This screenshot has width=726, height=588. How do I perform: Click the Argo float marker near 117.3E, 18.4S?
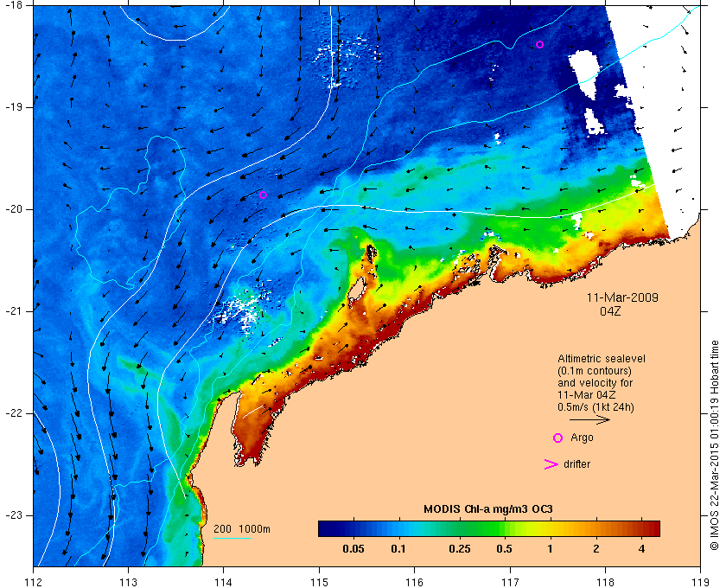(x=539, y=44)
